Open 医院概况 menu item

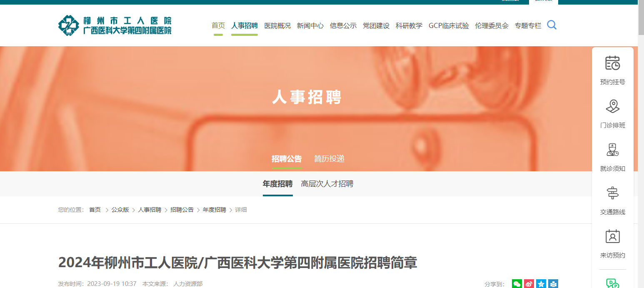277,25
